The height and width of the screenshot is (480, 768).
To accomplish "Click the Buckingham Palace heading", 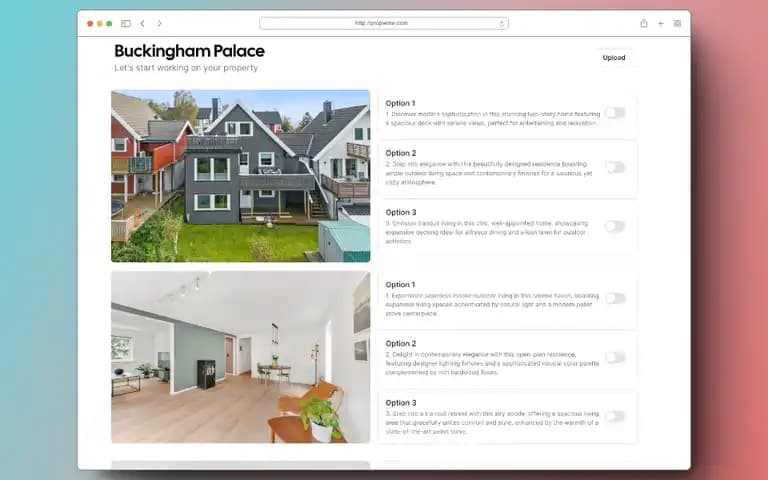I will click(189, 51).
